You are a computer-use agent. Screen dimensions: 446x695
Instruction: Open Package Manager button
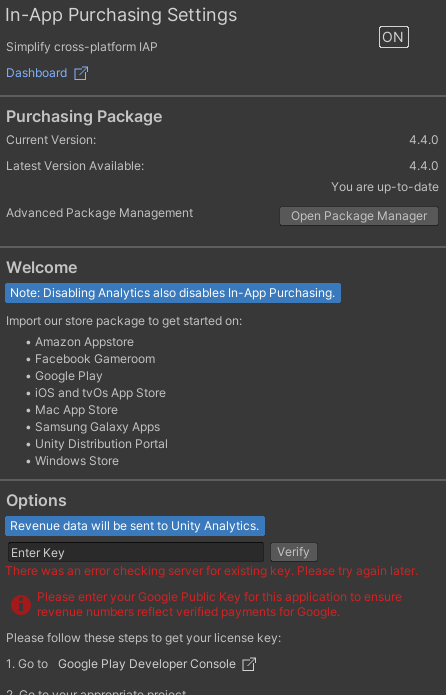coord(359,216)
